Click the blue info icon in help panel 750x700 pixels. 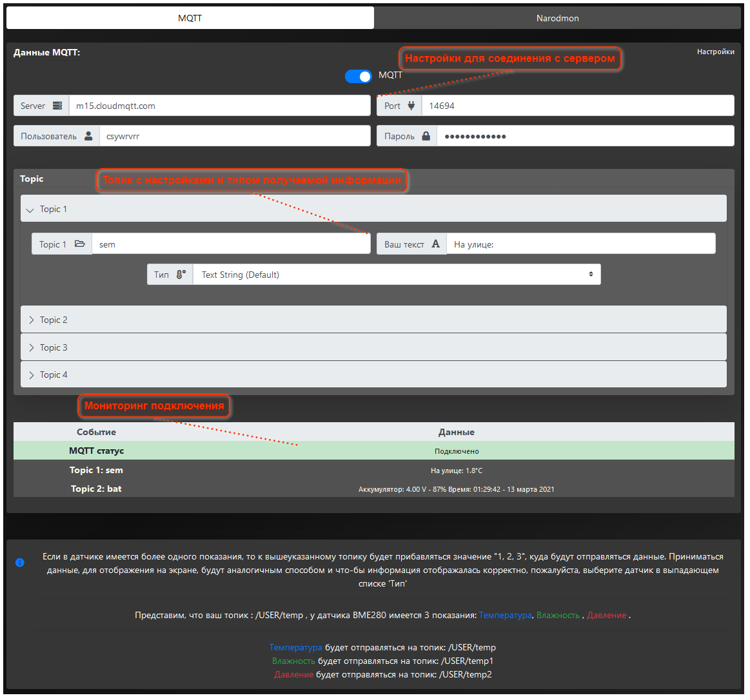(20, 563)
